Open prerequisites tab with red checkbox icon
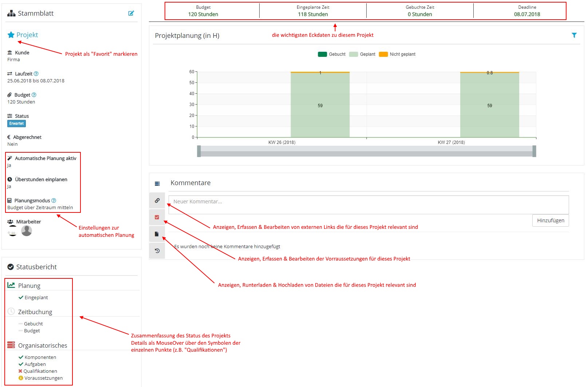This screenshot has width=588, height=387. point(157,217)
